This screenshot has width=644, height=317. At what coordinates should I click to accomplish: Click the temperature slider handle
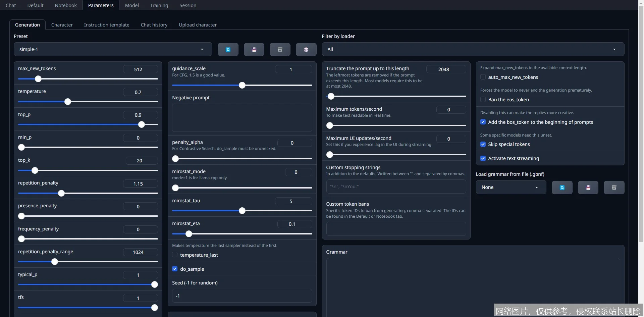(68, 102)
